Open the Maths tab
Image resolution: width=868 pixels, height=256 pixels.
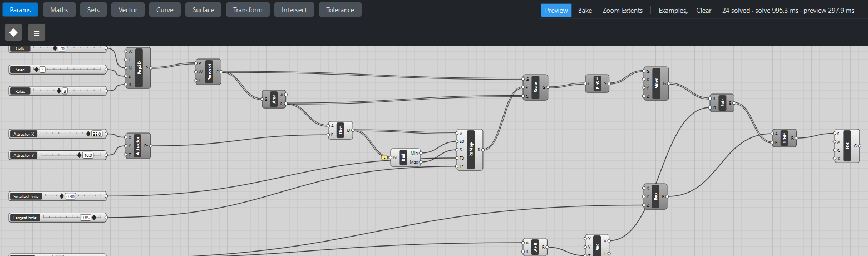59,10
